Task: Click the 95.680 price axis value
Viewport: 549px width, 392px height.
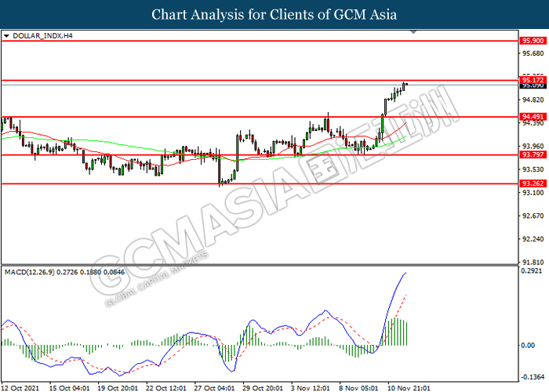Action: [x=533, y=53]
